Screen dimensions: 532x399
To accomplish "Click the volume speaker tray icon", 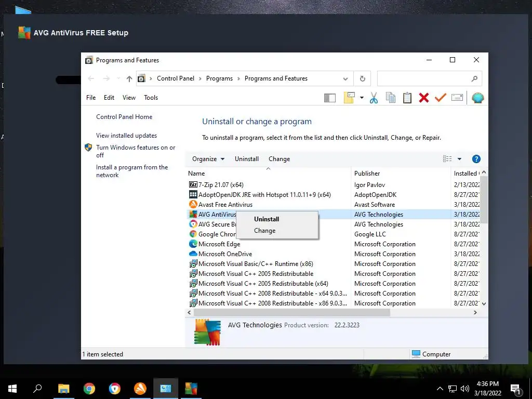I will [x=465, y=389].
